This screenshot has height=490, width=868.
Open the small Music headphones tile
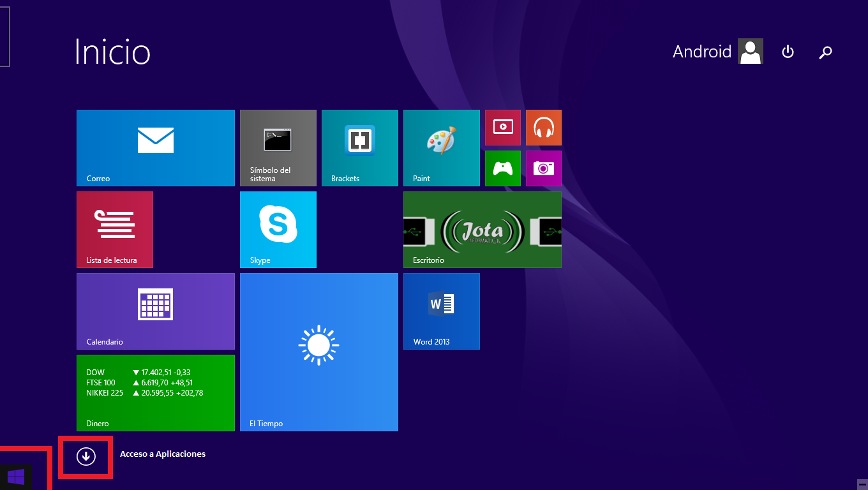[543, 127]
